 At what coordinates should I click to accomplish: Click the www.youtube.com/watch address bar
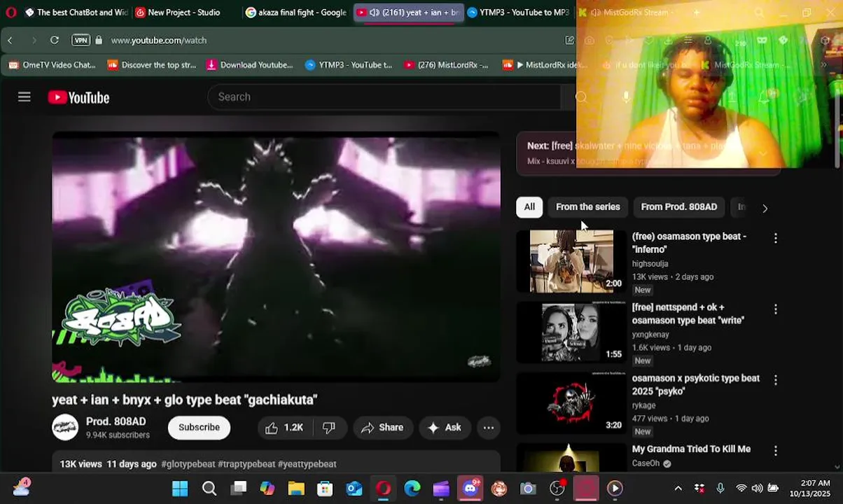159,41
